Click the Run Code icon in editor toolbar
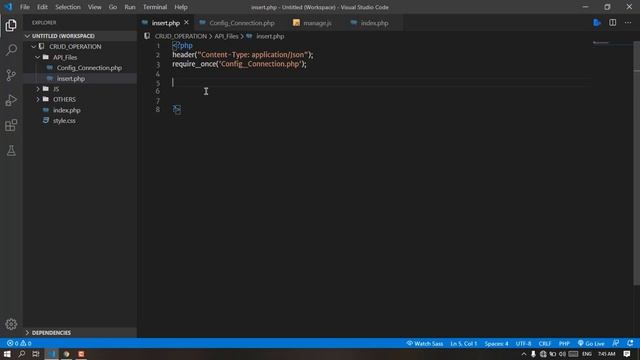Screen dimensions: 640x360 pyautogui.click(x=597, y=23)
